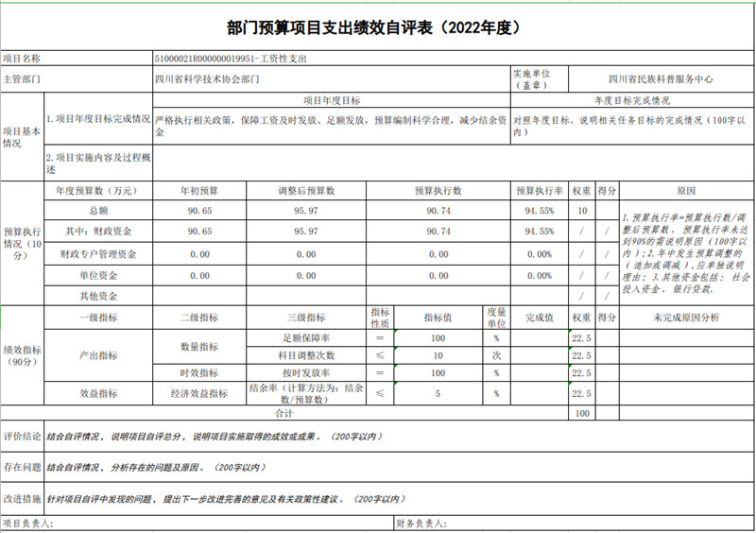This screenshot has width=756, height=533.
Task: Click the 年度目标完成情况 column header
Action: click(x=631, y=100)
